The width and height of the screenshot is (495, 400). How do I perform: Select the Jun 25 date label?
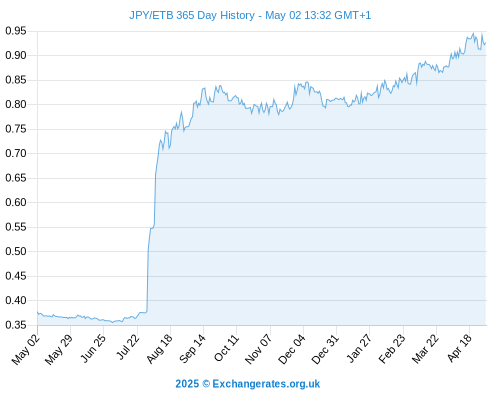point(93,348)
